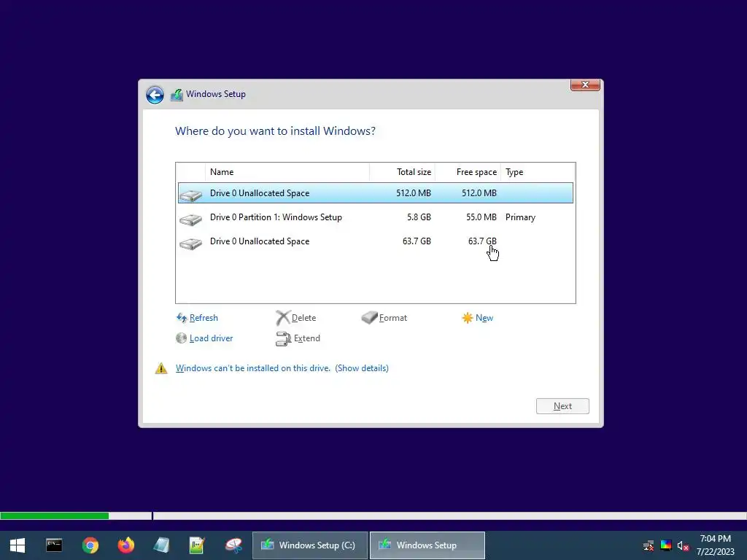Open the Command Prompt taskbar icon
This screenshot has height=560, width=747.
coord(54,545)
